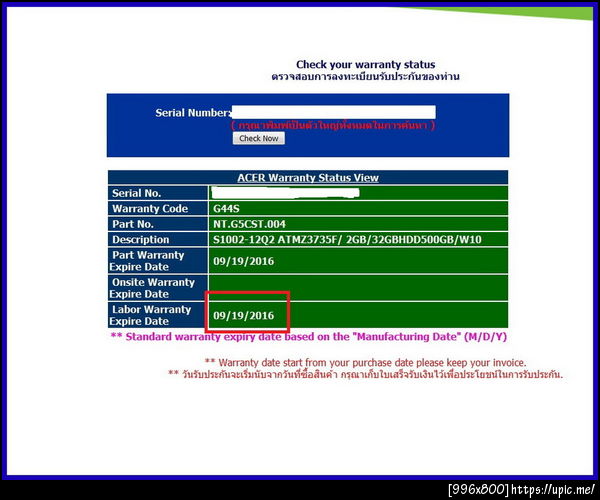Click the 'ACER Warranty Status View' heading

[x=308, y=178]
